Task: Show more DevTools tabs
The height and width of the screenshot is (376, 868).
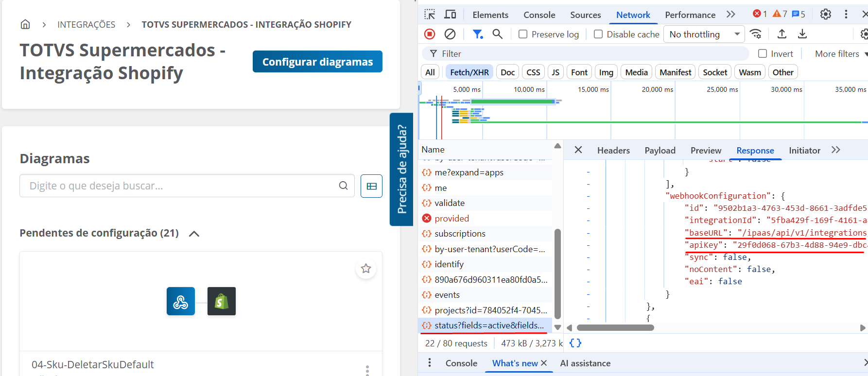Action: pos(731,15)
